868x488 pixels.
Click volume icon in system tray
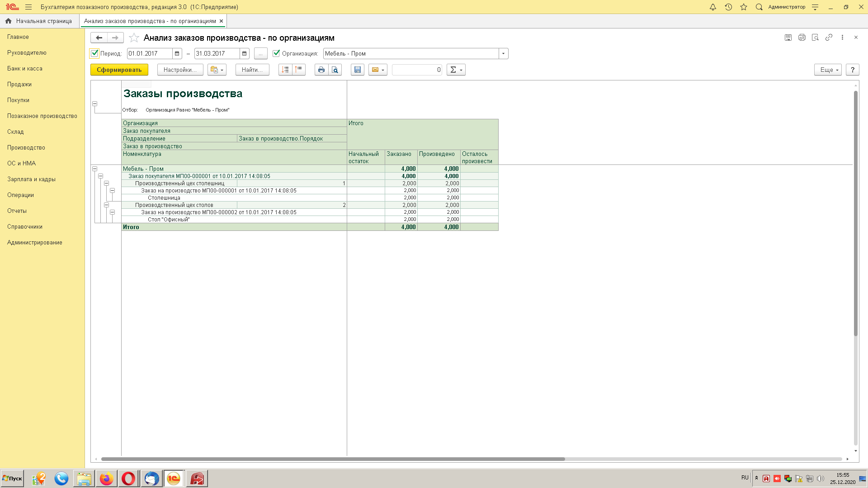tap(820, 479)
